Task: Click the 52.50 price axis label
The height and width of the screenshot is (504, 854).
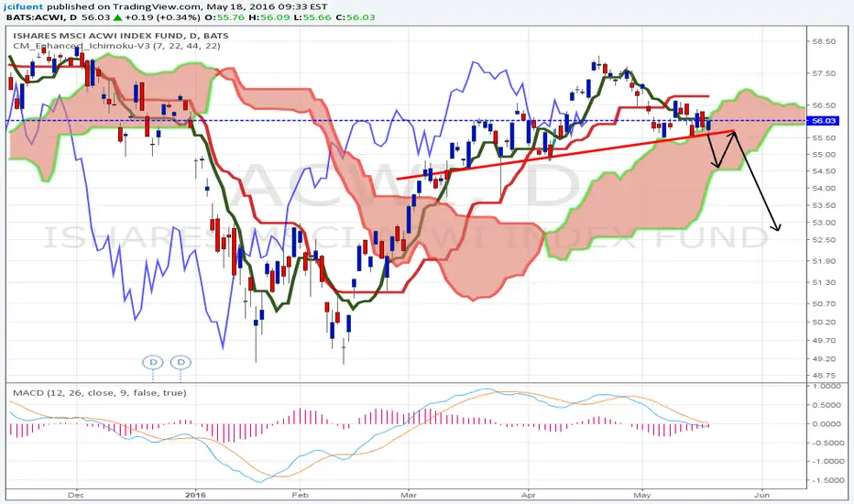Action: (x=823, y=240)
